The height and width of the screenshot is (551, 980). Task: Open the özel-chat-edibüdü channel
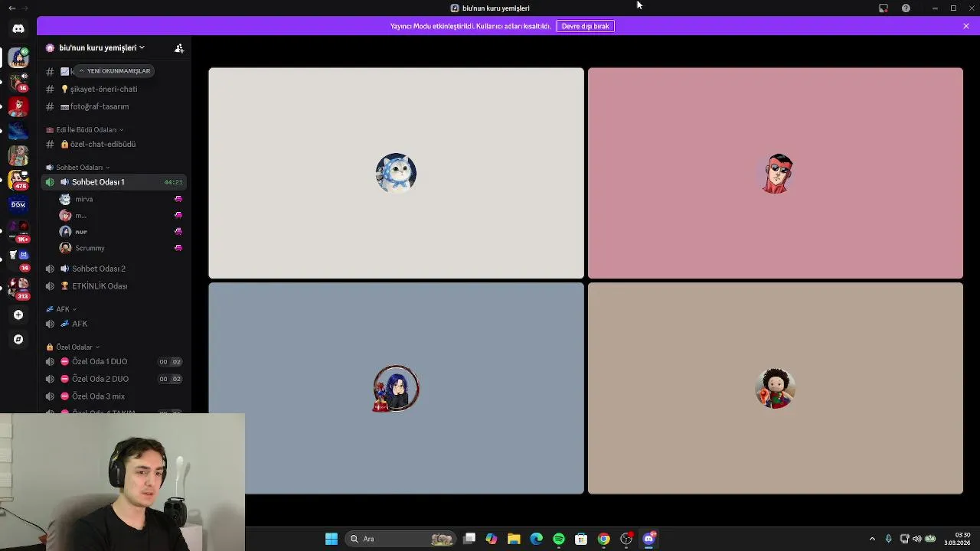[x=114, y=144]
